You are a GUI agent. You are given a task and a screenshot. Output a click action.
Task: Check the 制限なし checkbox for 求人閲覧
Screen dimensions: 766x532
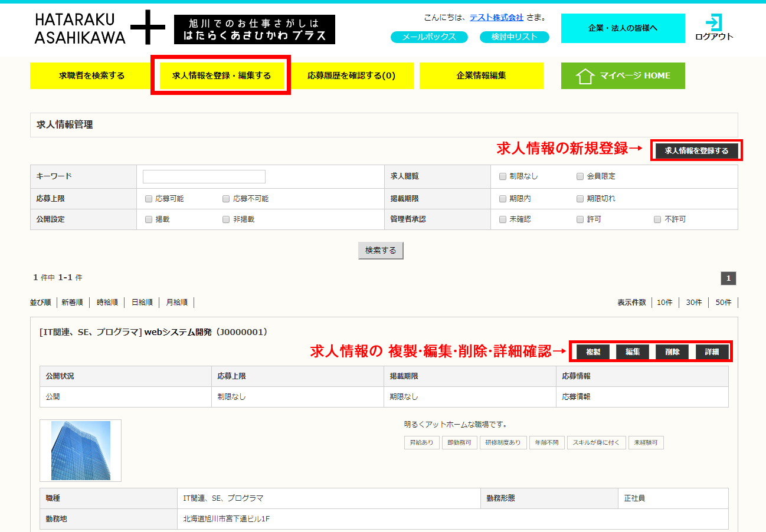(x=502, y=176)
